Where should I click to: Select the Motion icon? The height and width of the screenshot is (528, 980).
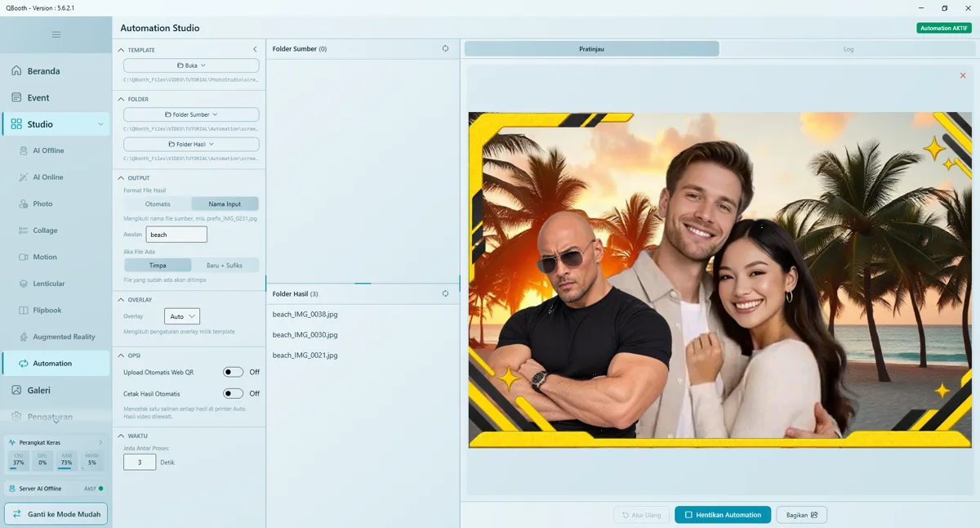[x=24, y=257]
